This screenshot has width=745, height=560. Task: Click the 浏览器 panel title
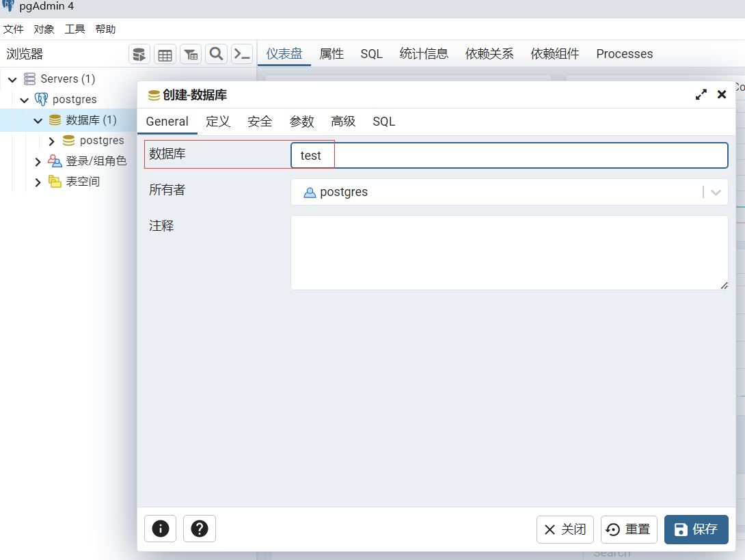pyautogui.click(x=25, y=54)
